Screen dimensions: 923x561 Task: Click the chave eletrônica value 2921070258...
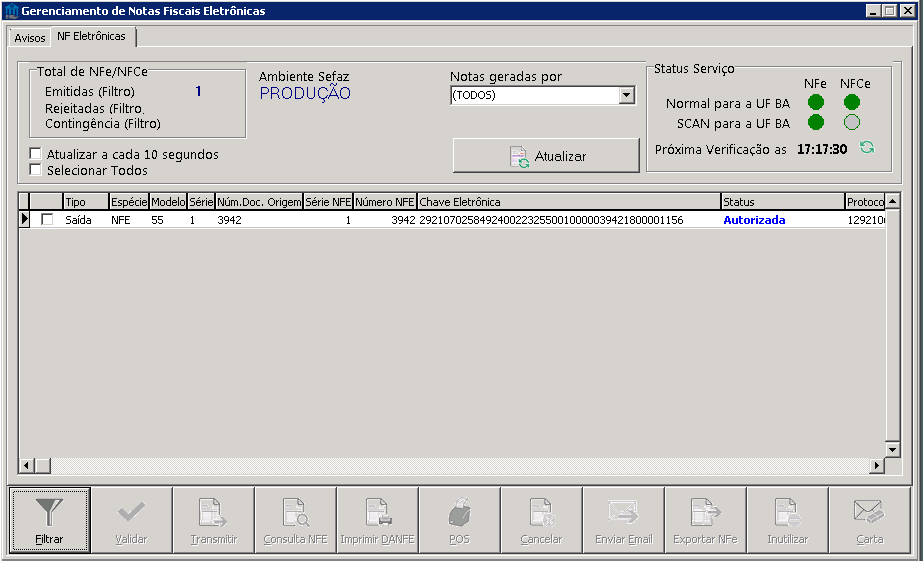point(551,220)
